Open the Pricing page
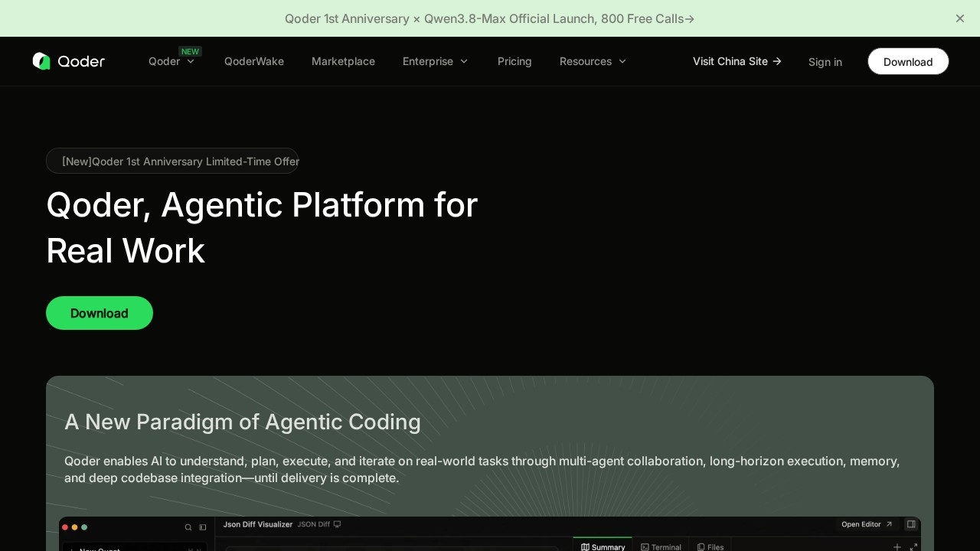The image size is (980, 551). click(x=514, y=61)
